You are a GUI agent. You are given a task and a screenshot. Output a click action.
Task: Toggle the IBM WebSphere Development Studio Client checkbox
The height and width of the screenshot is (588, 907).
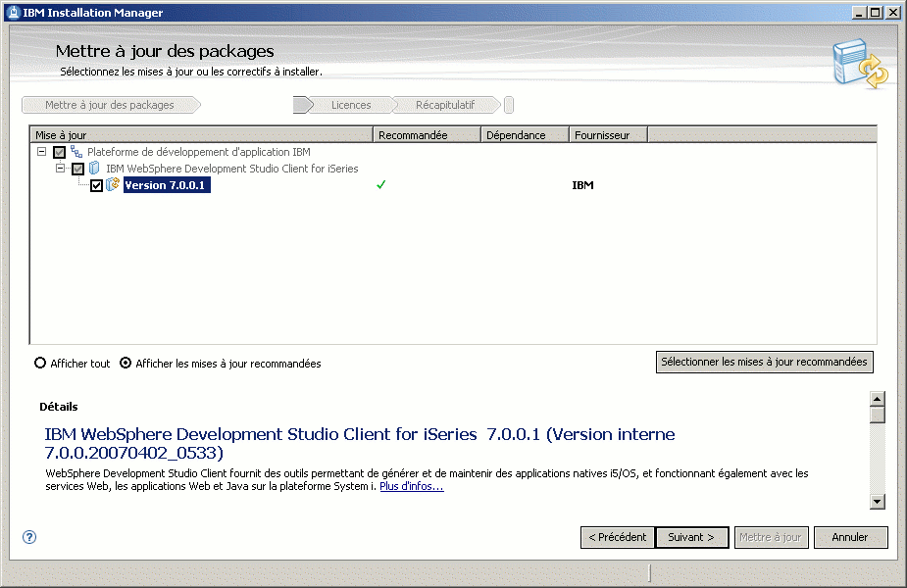tap(77, 169)
